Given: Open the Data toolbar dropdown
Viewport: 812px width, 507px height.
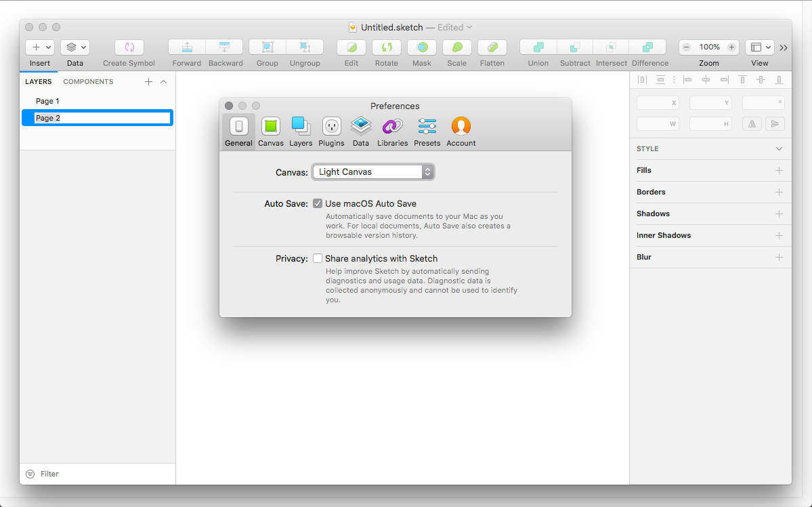Looking at the screenshot, I should tap(75, 47).
